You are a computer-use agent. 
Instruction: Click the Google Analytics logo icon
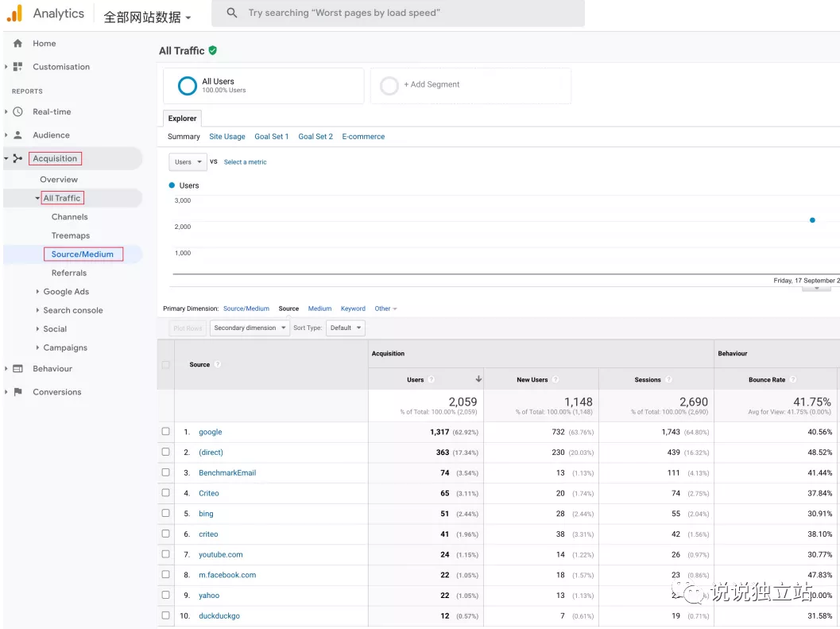[14, 14]
